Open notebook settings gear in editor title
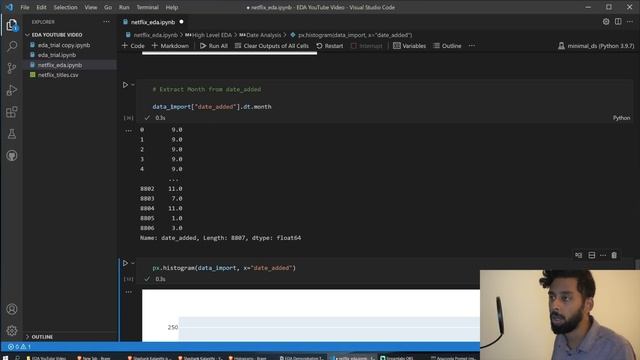 click(606, 22)
